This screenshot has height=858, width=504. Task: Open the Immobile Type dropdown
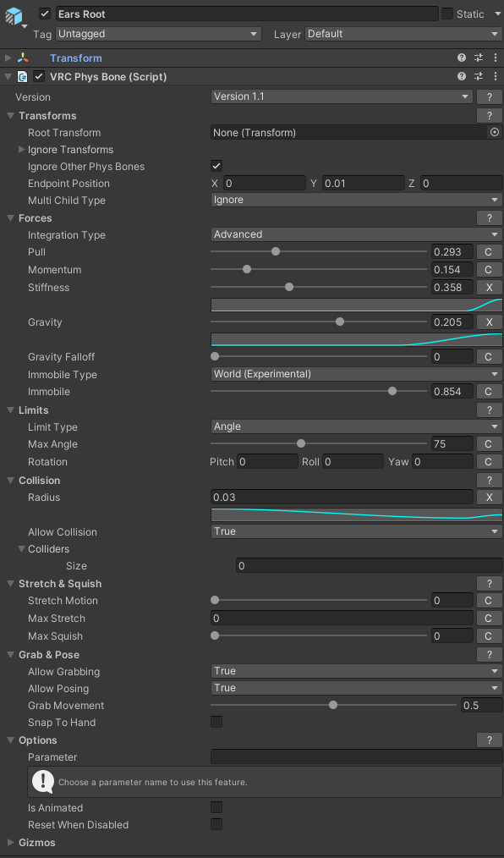pos(356,374)
